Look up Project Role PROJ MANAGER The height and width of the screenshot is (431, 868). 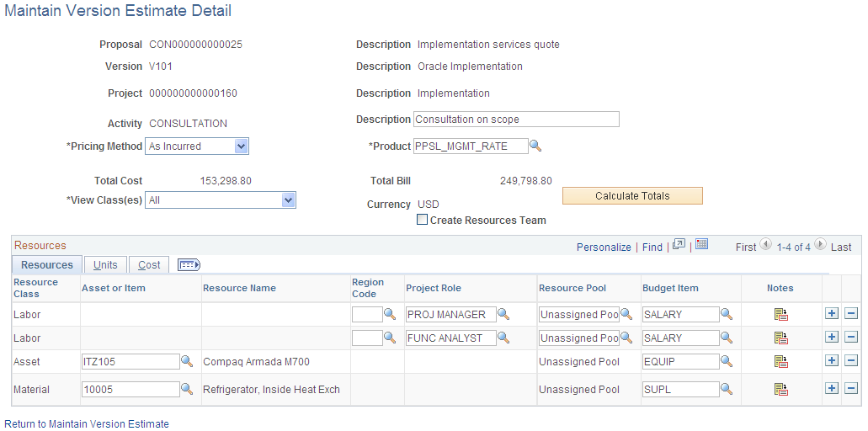[503, 314]
